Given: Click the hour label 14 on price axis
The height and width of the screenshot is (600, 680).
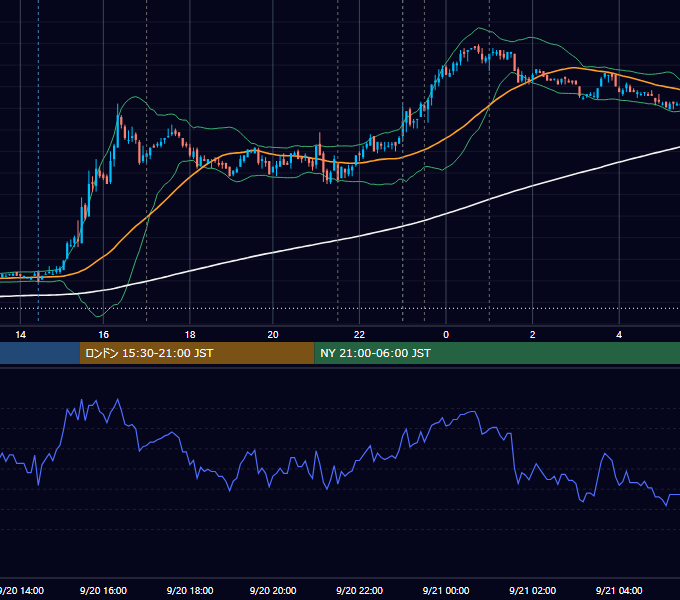Looking at the screenshot, I should (20, 335).
